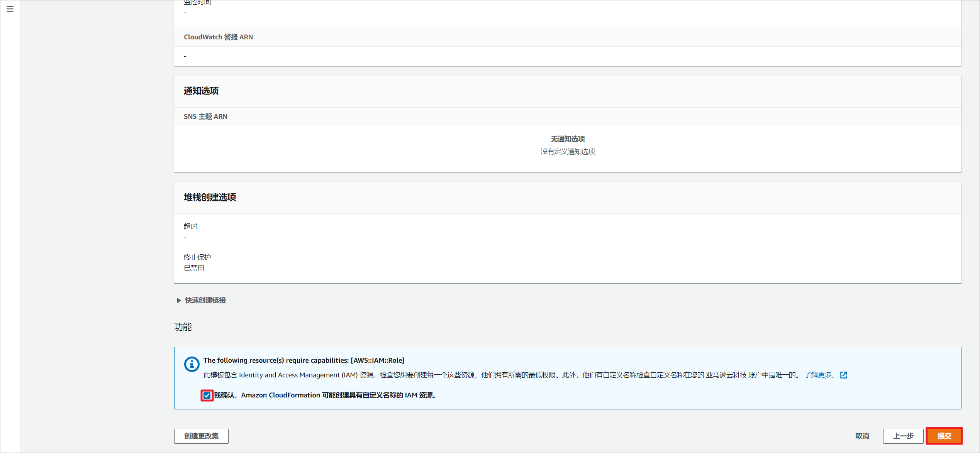This screenshot has height=453, width=980.
Task: Select the 没有定义通知选项 description text
Action: tap(568, 152)
